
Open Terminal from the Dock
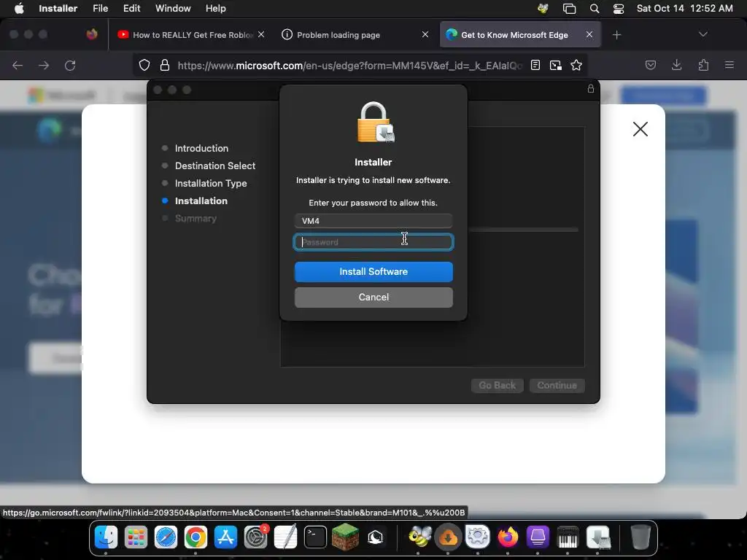pyautogui.click(x=315, y=537)
